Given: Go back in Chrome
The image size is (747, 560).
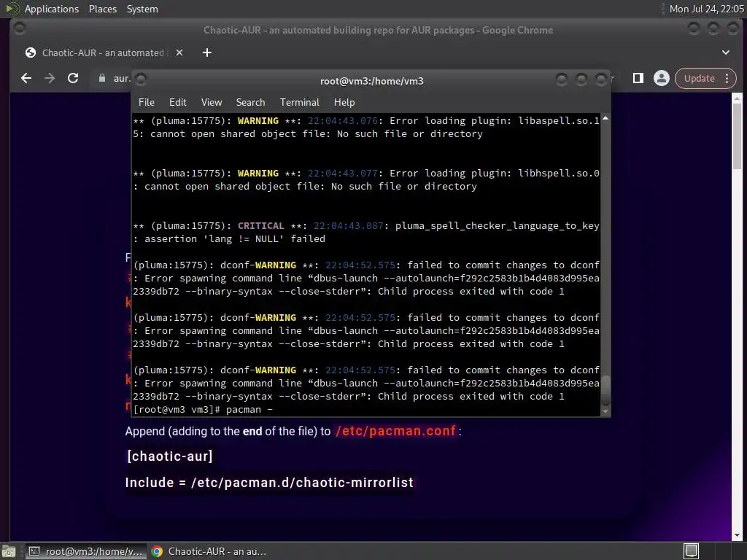Looking at the screenshot, I should point(26,78).
